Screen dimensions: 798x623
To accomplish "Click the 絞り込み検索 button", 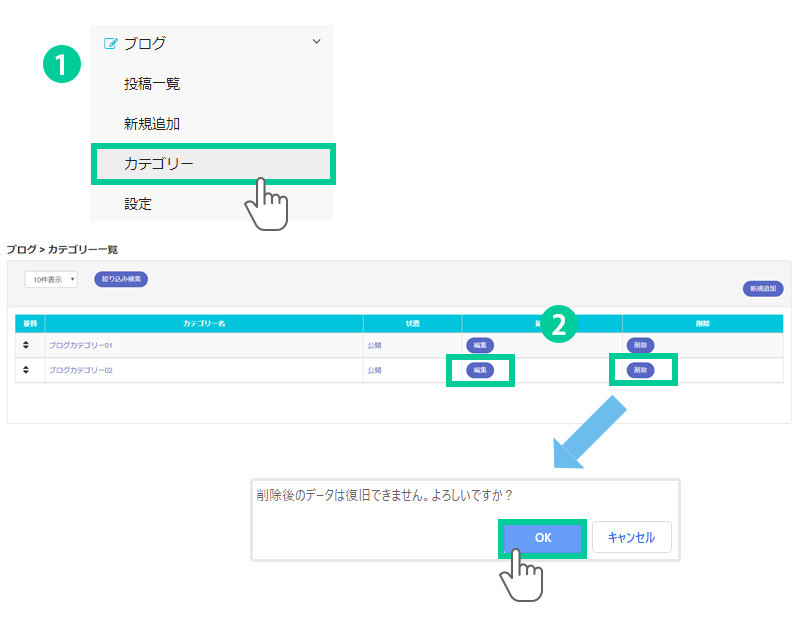I will click(121, 279).
